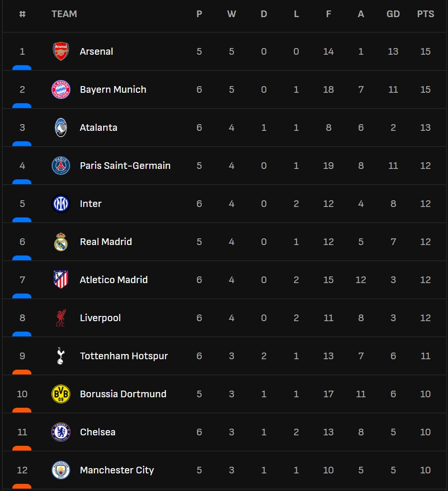Image resolution: width=448 pixels, height=491 pixels.
Task: Click the Paris Saint-Germain crest
Action: point(61,166)
